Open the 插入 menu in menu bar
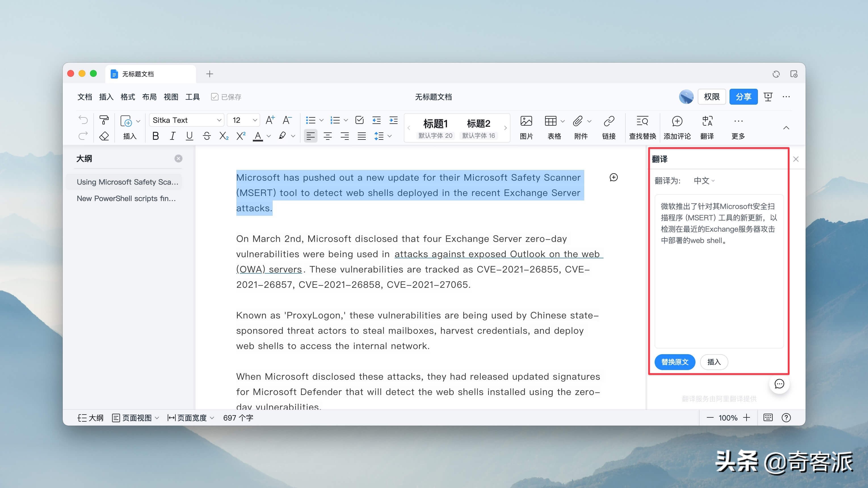Screen dimensions: 868x488 tap(106, 97)
